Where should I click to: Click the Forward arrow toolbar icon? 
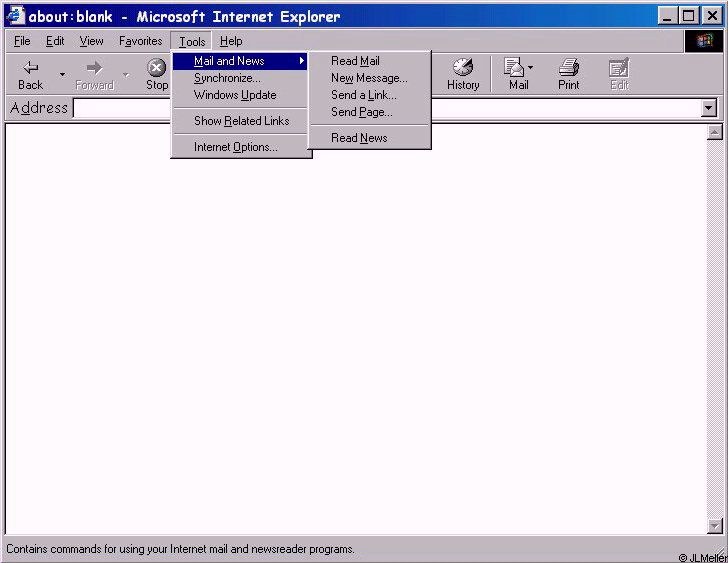tap(94, 68)
